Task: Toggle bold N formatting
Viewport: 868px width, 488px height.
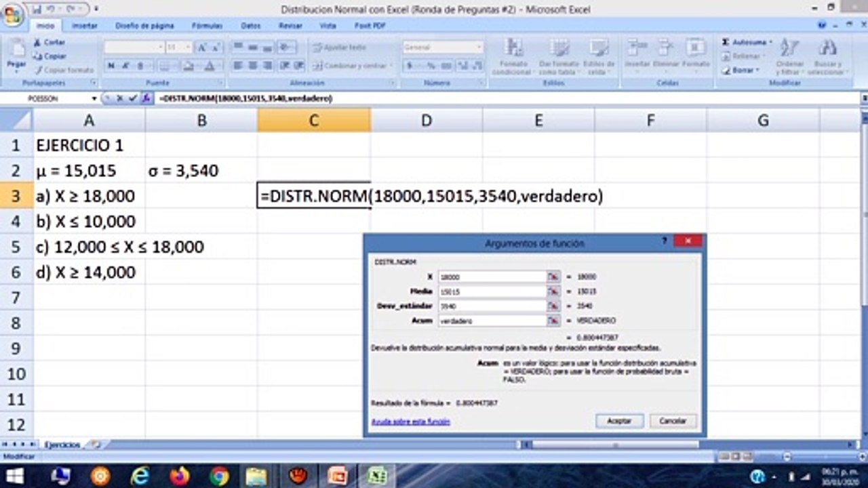Action: pyautogui.click(x=111, y=66)
